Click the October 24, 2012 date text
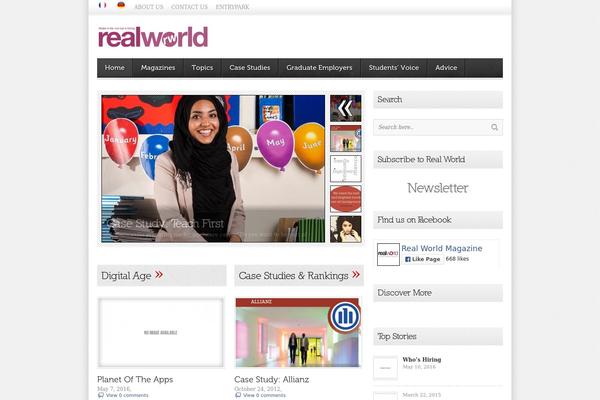The width and height of the screenshot is (600, 400). (258, 389)
